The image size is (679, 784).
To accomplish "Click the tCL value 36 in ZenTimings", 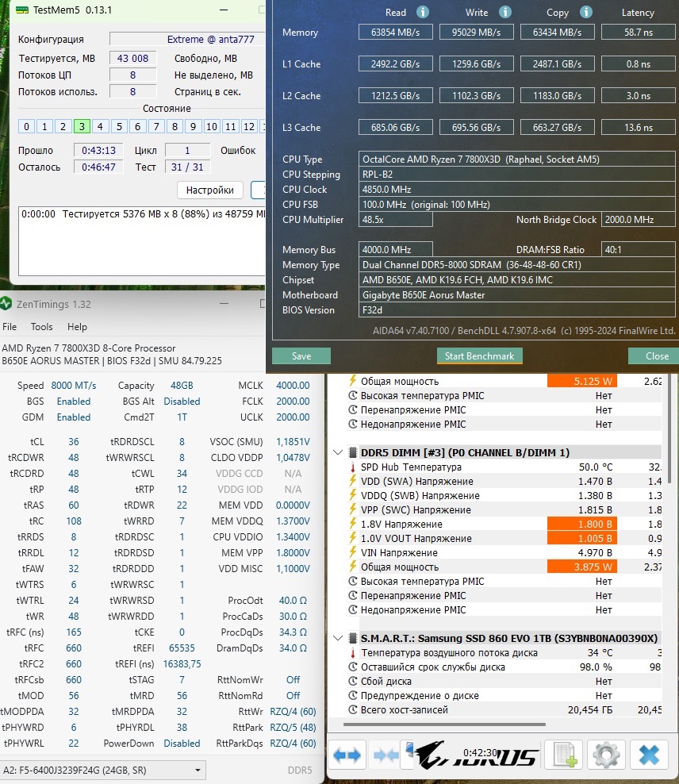I will click(74, 441).
